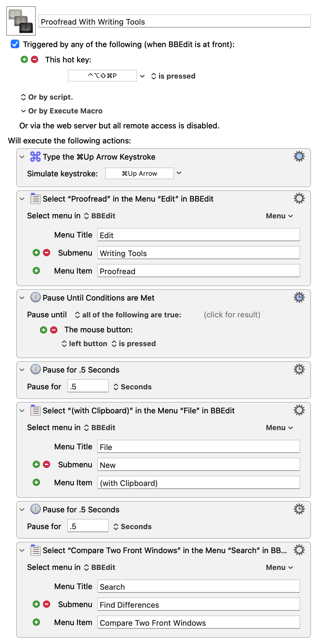Open settings gear on the (with Clipboard) action
This screenshot has height=644, width=317.
pos(299,410)
